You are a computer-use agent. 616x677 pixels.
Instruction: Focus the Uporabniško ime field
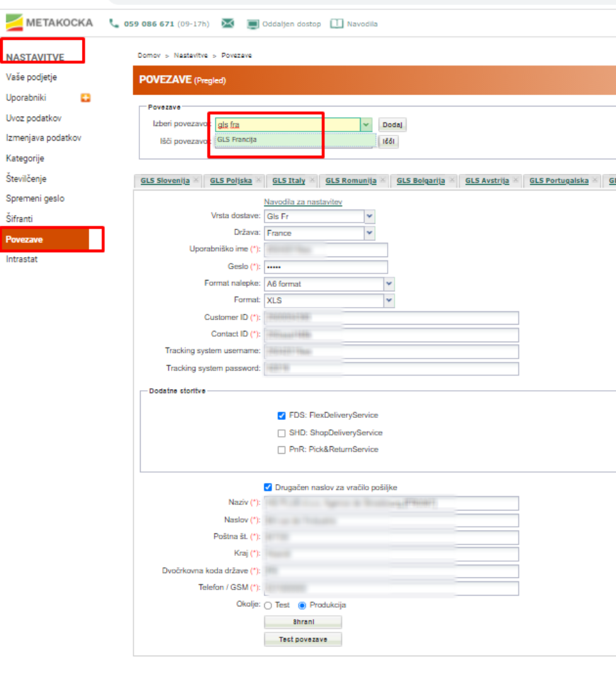click(326, 250)
